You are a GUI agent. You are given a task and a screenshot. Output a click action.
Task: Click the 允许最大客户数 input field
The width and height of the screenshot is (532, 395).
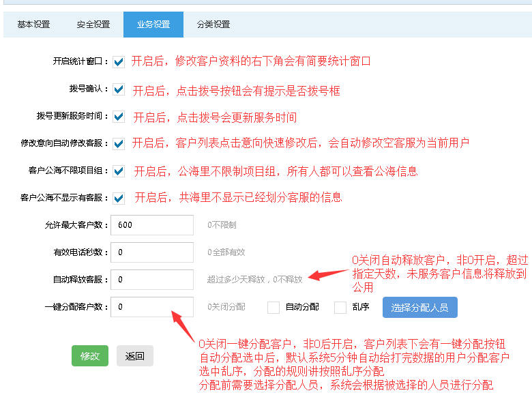pos(152,225)
